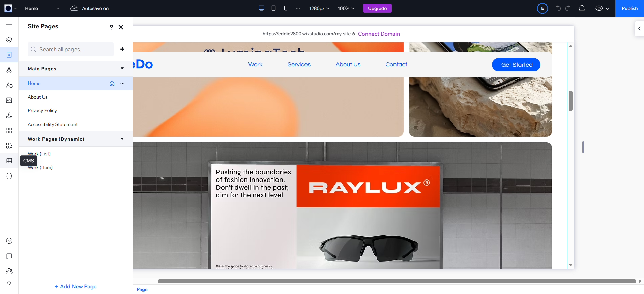Click the plus icon next to page search
The image size is (644, 294).
coord(122,49)
